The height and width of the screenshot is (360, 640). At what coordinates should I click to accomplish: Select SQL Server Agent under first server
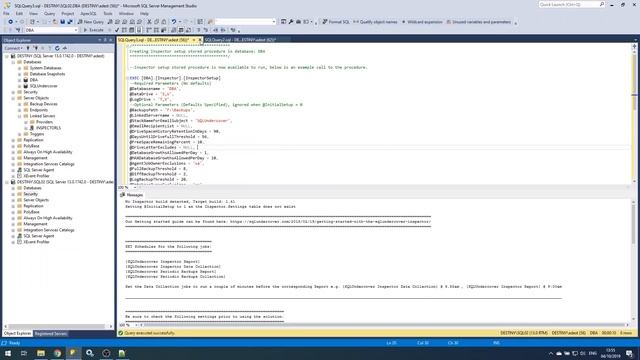38,170
